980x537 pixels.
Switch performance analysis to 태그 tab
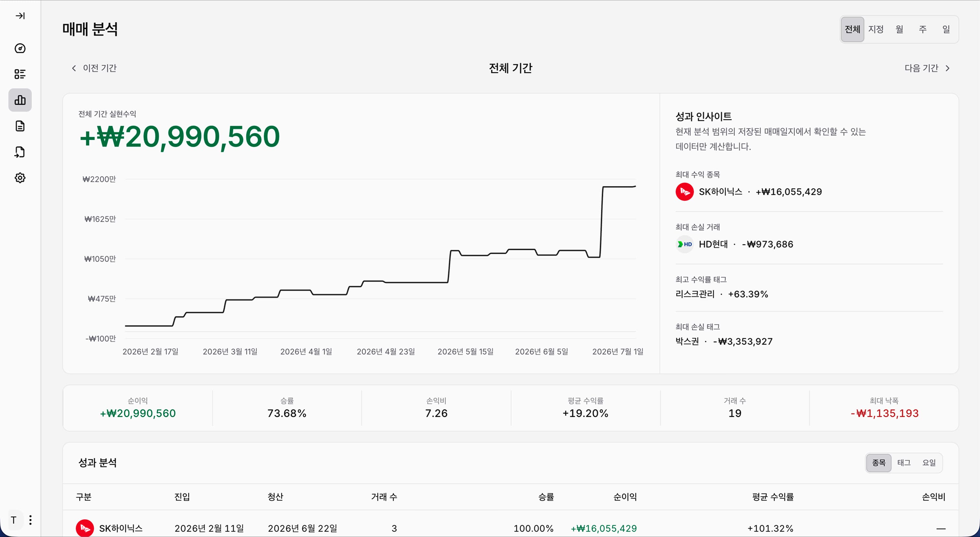tap(904, 463)
